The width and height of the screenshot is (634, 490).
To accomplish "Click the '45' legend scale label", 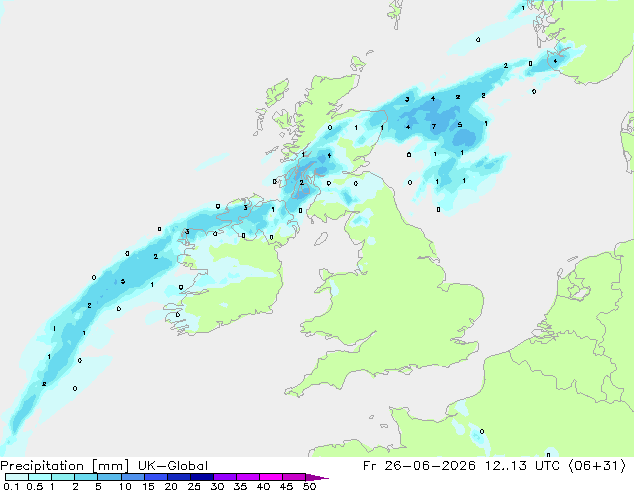I will (x=286, y=486).
